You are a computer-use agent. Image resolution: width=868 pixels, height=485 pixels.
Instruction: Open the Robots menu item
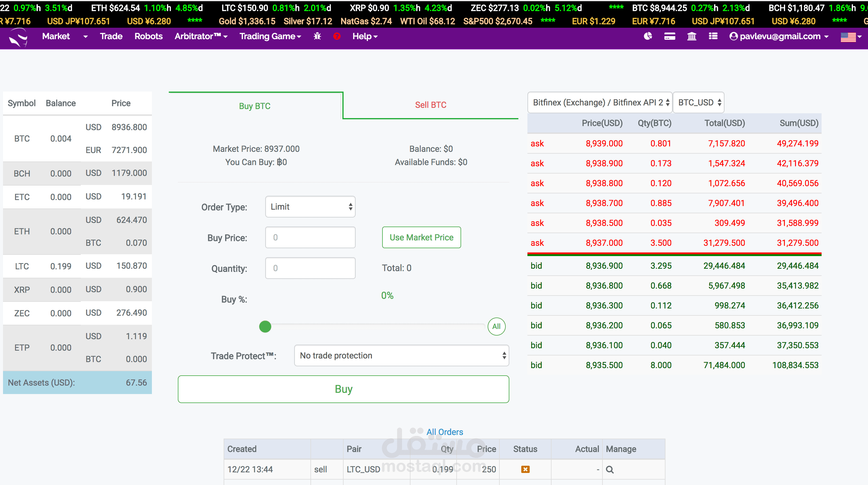[148, 36]
